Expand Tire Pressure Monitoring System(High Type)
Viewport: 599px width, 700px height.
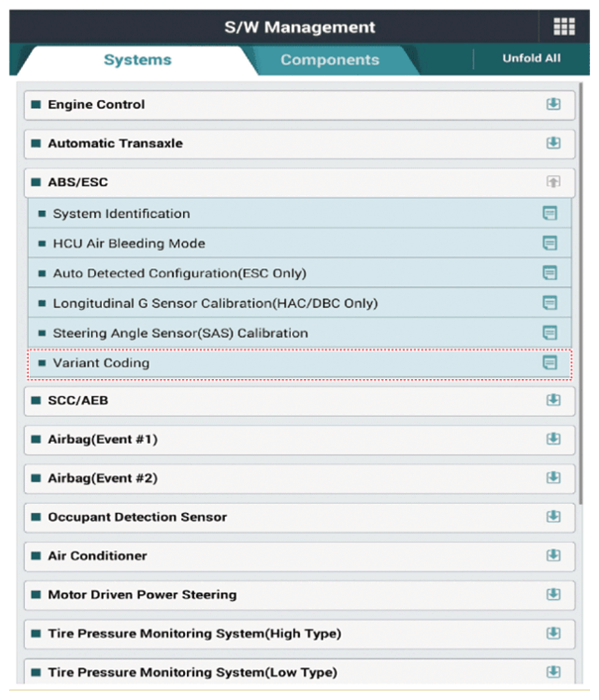point(553,634)
